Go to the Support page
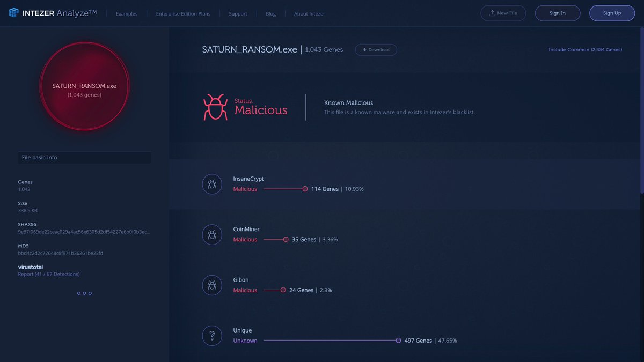Screen dimensions: 644x362 pos(238,13)
